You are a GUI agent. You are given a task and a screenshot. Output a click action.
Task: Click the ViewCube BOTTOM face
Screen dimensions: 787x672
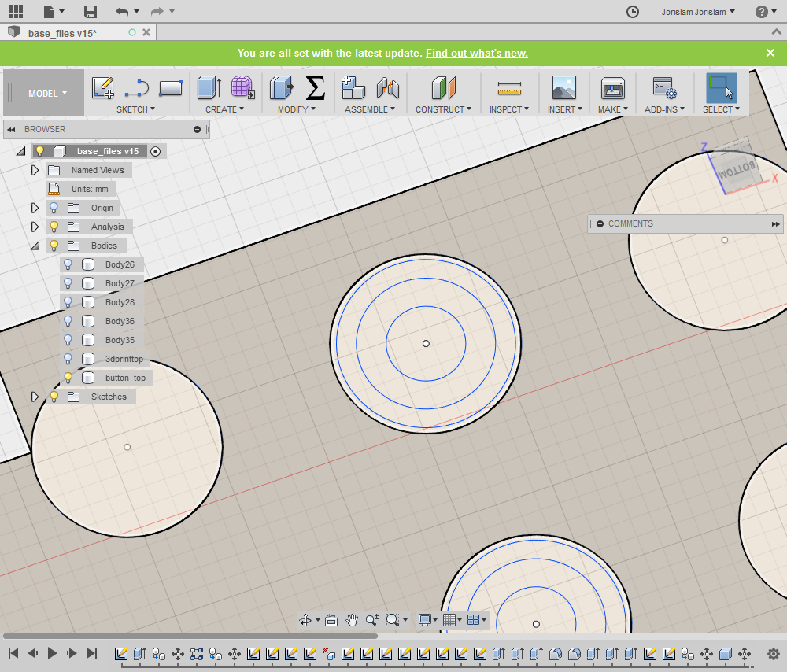click(x=737, y=171)
